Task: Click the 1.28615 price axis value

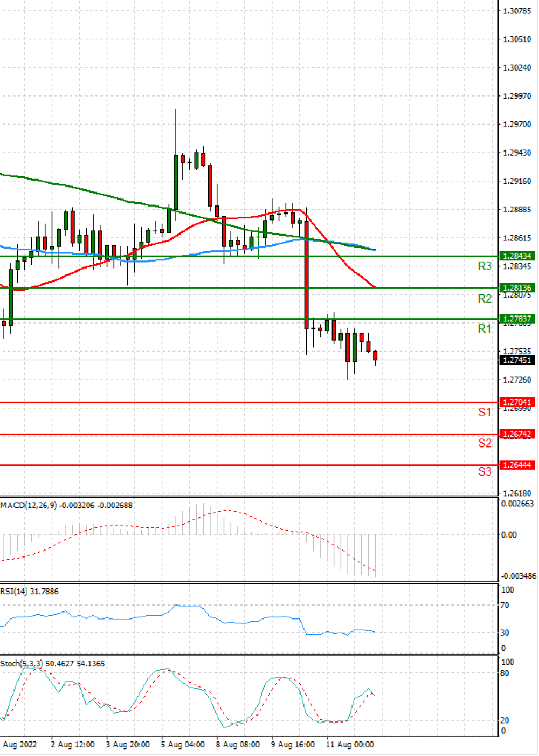Action: click(517, 238)
